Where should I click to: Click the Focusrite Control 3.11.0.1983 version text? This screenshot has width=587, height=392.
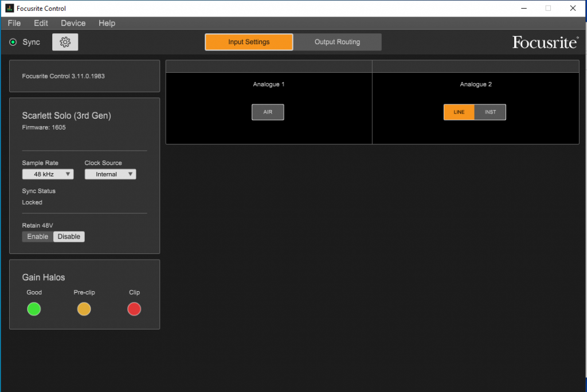tap(63, 76)
